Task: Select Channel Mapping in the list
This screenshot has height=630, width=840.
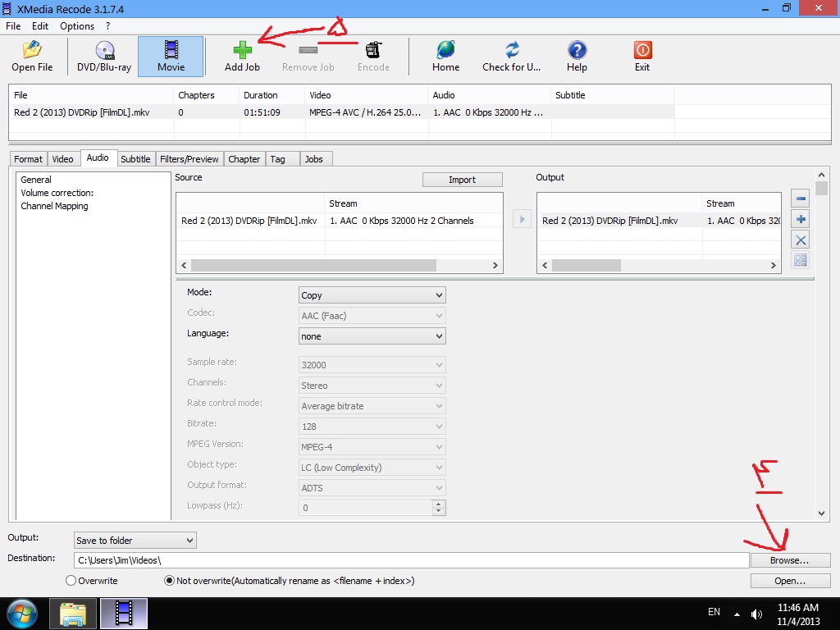Action: tap(54, 206)
